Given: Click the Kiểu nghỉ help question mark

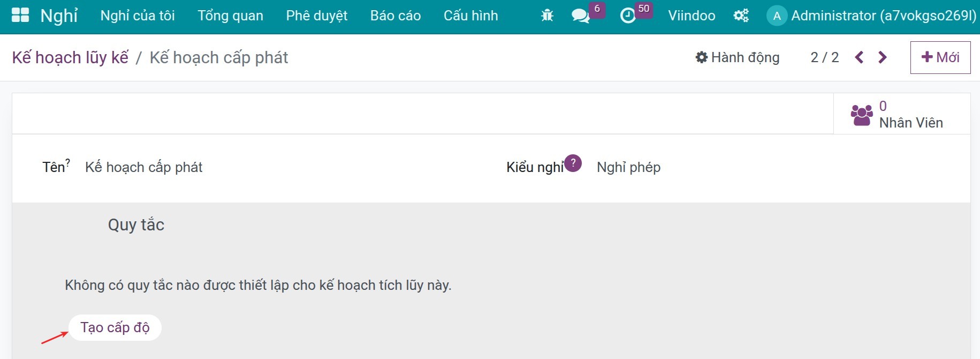Looking at the screenshot, I should [573, 163].
